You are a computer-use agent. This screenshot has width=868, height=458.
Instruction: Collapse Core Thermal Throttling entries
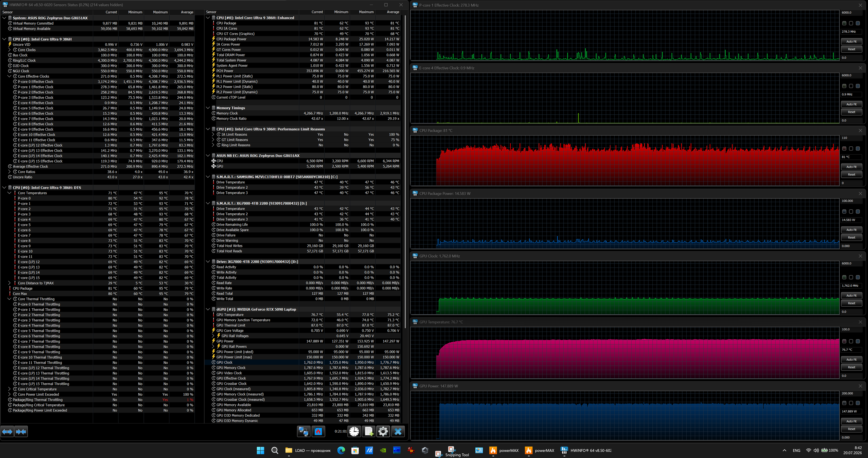(x=10, y=299)
